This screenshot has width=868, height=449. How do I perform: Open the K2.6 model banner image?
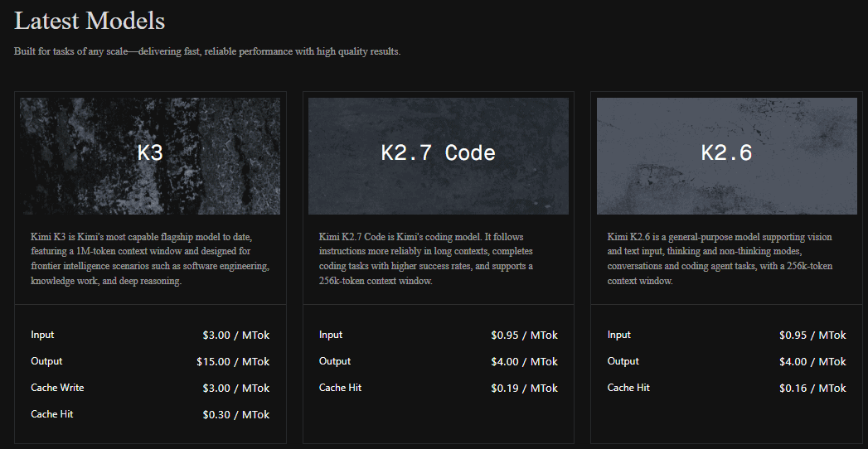pos(727,156)
